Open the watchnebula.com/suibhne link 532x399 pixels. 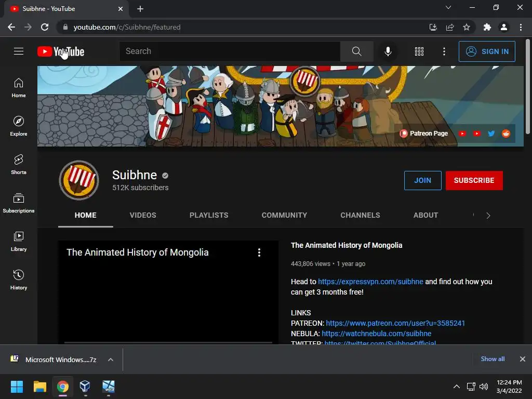(376, 334)
